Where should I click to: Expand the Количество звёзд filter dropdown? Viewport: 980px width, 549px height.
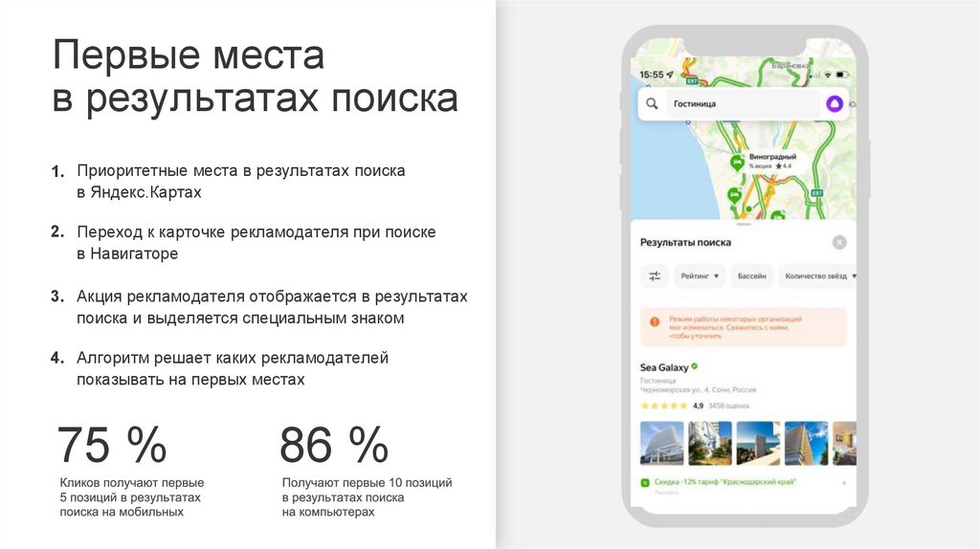pos(819,276)
